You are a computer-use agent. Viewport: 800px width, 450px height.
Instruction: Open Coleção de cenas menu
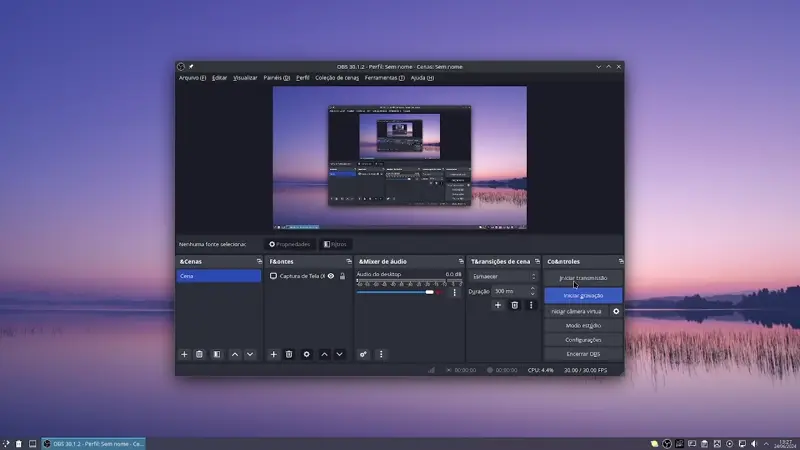pos(337,78)
